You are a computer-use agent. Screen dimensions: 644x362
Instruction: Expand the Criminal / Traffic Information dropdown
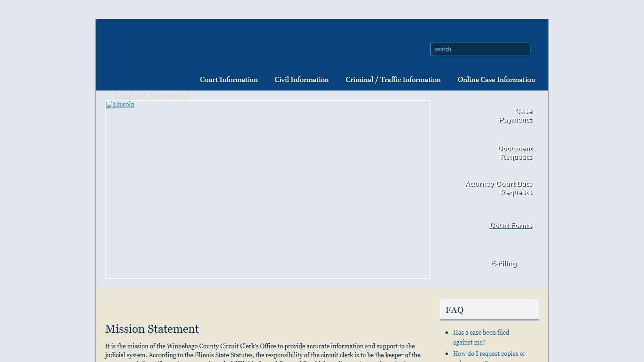[x=393, y=80]
